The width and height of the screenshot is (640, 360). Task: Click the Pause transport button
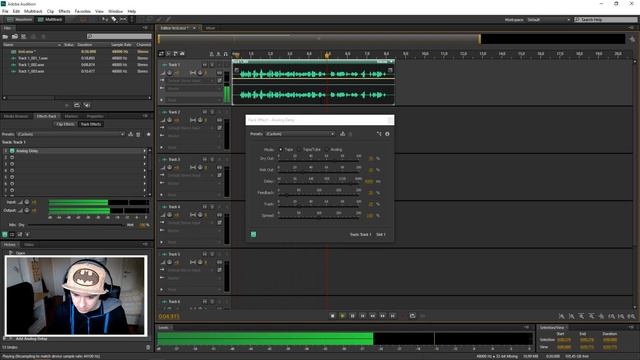point(352,316)
